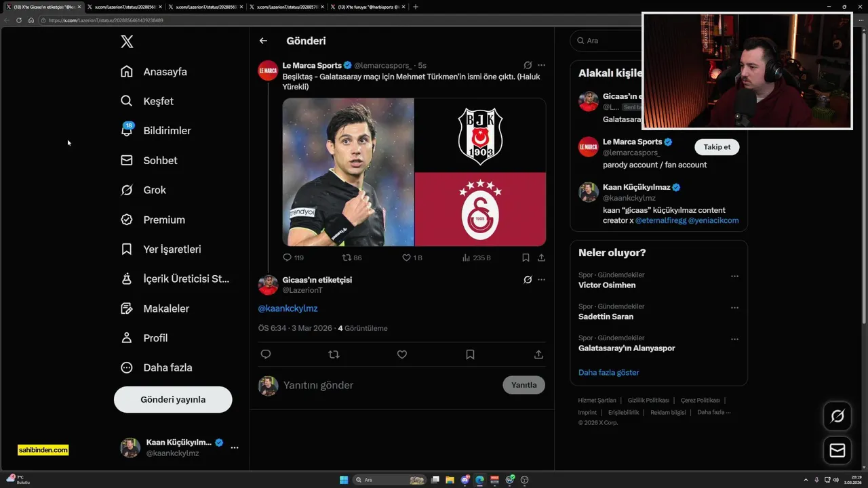Repost the LazerionT post
The image size is (868, 488).
(334, 354)
